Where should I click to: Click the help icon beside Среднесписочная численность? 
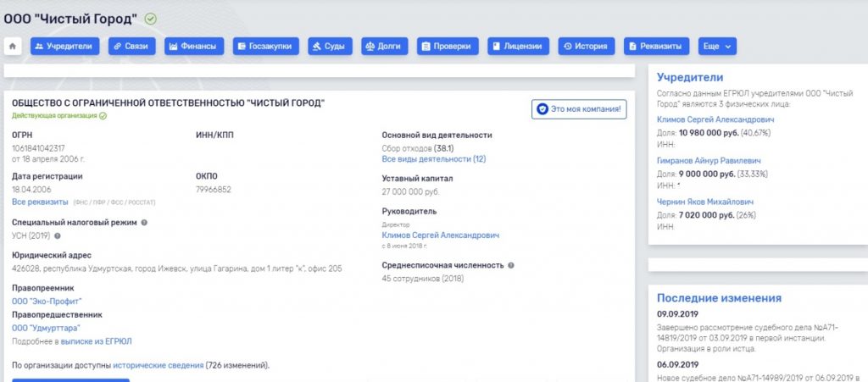point(511,265)
